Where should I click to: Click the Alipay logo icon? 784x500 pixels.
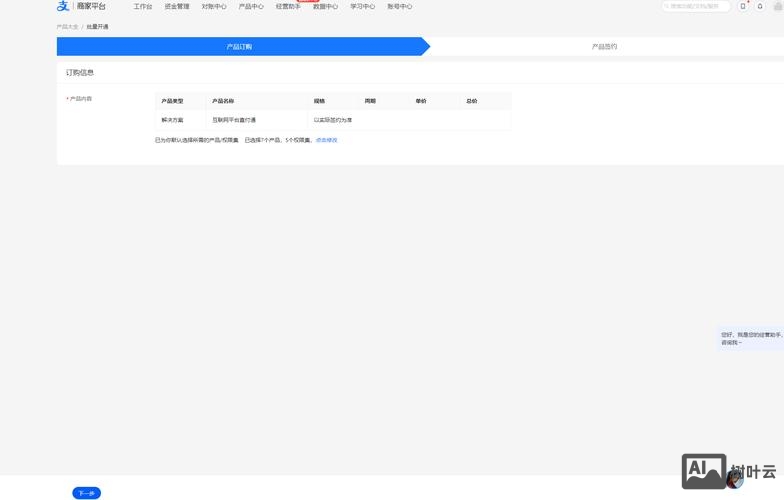(x=63, y=6)
